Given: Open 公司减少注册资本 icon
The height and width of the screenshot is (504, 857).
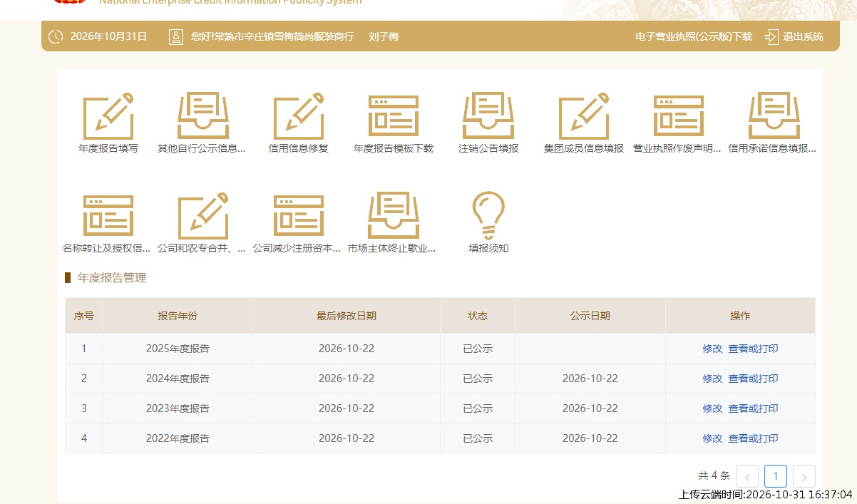Looking at the screenshot, I should point(299,215).
